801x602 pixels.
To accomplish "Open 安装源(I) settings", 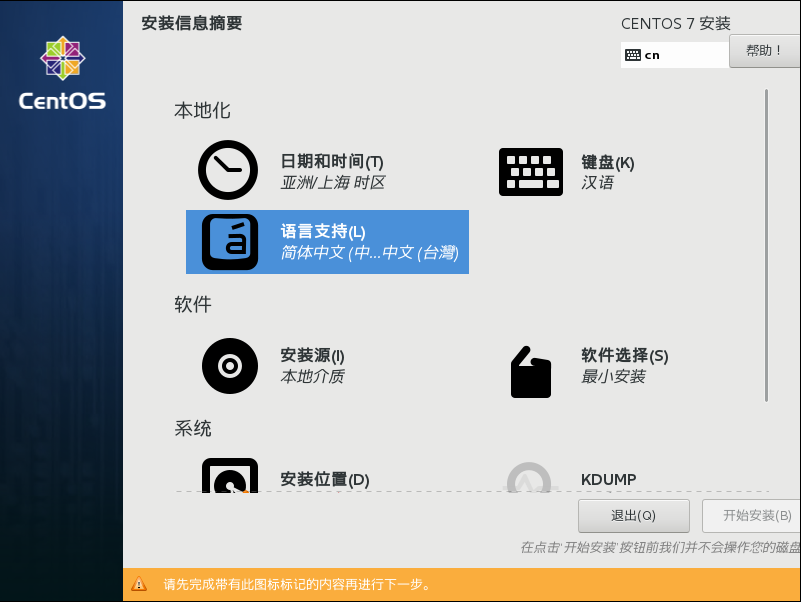I will [x=312, y=355].
